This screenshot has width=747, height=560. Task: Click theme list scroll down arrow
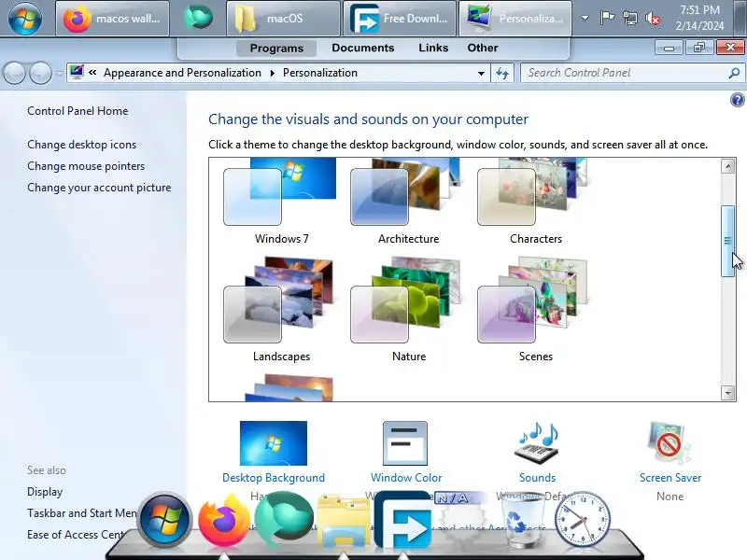click(727, 393)
